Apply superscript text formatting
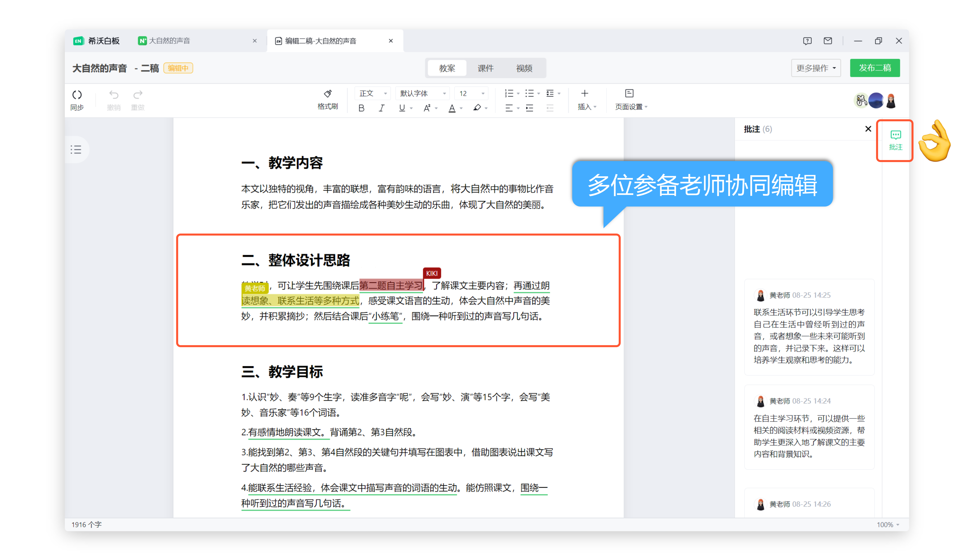The height and width of the screenshot is (560, 974). [427, 108]
